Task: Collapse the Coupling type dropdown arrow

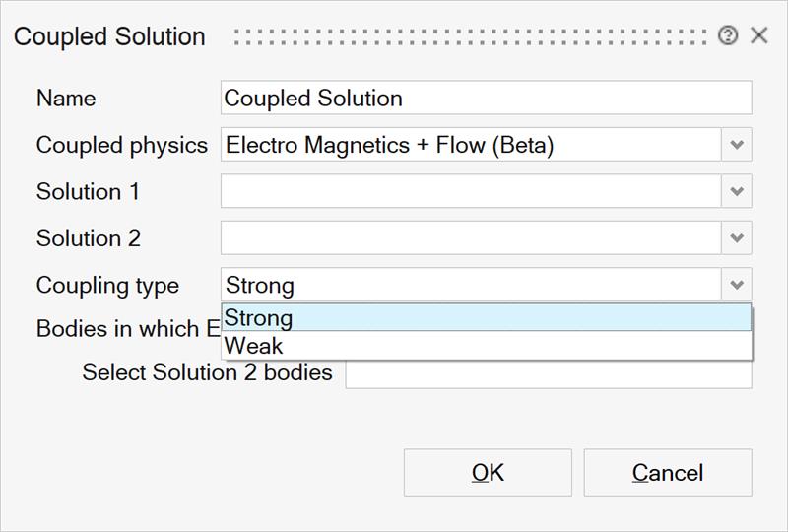Action: (x=737, y=286)
